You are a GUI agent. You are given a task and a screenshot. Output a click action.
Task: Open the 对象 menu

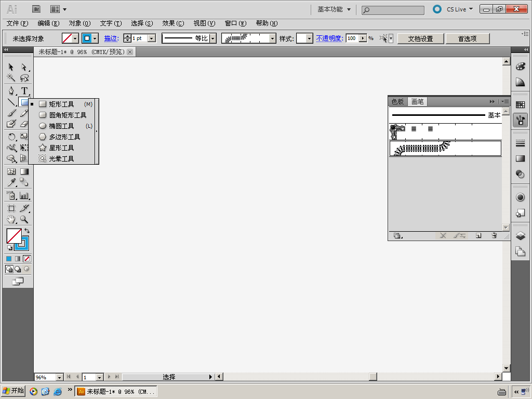[79, 23]
